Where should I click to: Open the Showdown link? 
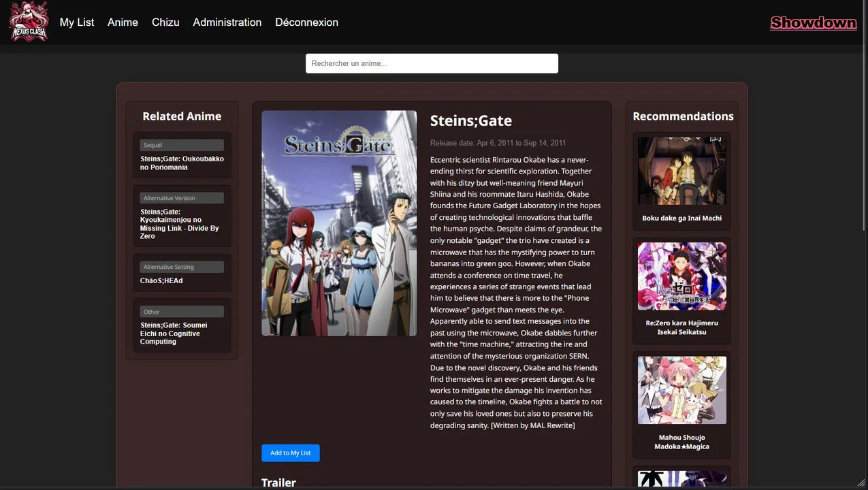[x=814, y=23]
